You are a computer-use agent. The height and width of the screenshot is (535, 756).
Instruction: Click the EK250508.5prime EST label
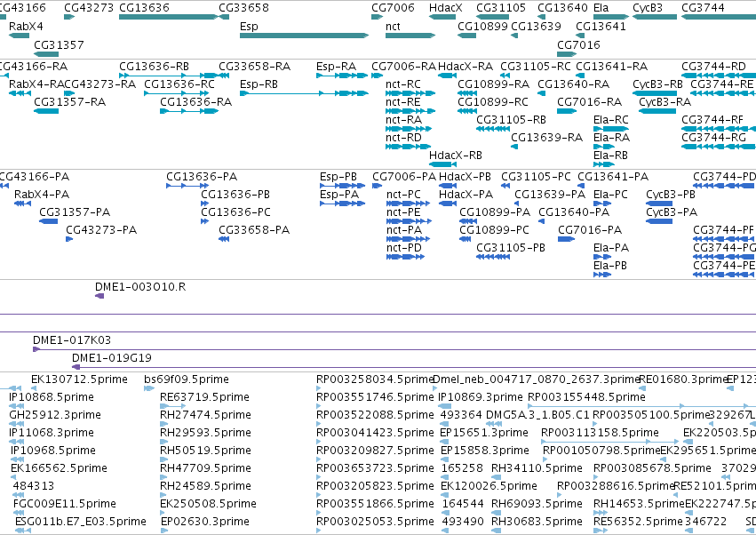(208, 504)
